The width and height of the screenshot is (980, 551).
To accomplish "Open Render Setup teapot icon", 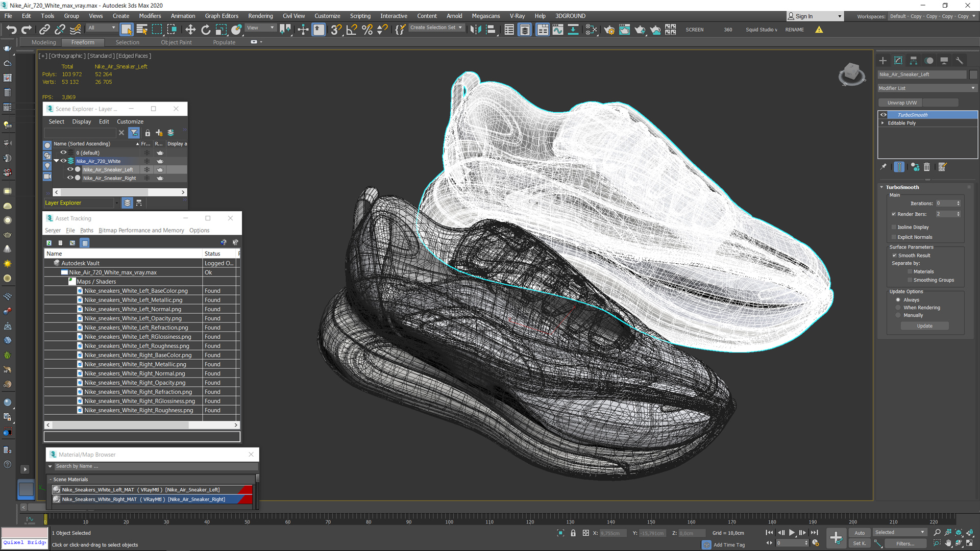I will (x=609, y=30).
